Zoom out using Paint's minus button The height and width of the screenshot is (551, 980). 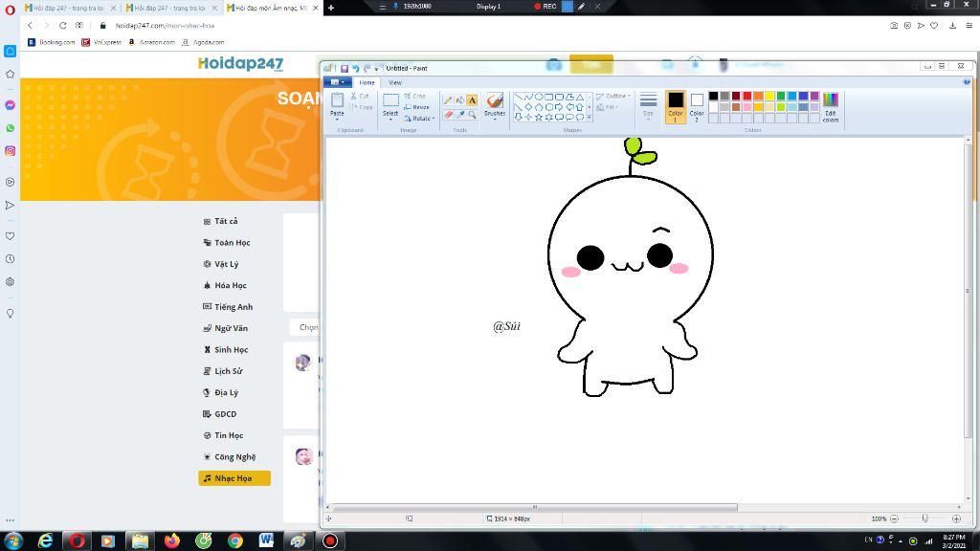[895, 518]
